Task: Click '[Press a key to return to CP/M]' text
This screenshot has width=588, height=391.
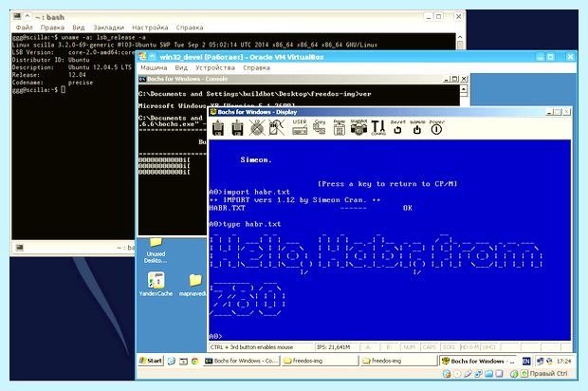Action: coord(387,184)
